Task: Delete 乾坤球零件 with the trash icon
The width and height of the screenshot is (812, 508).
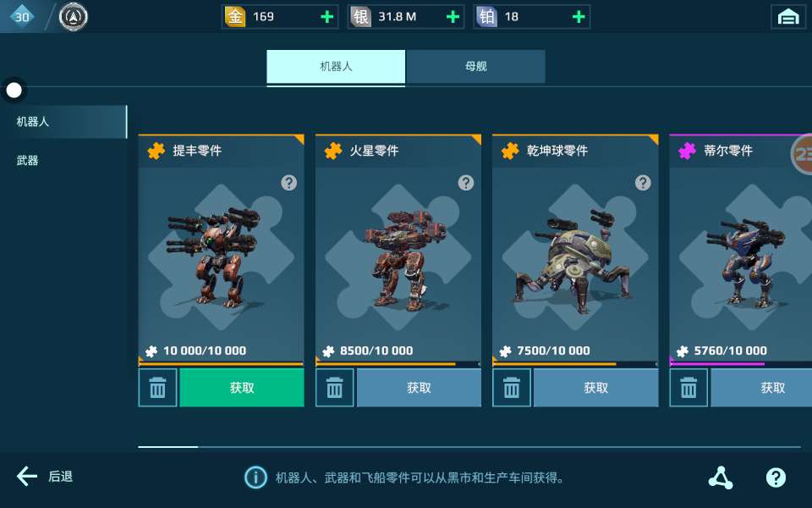Action: coord(512,388)
